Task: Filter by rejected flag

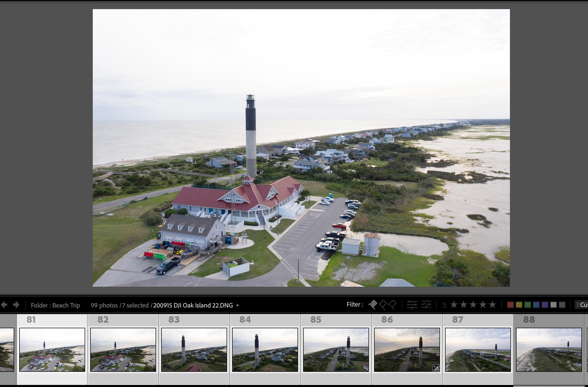Action: (392, 305)
